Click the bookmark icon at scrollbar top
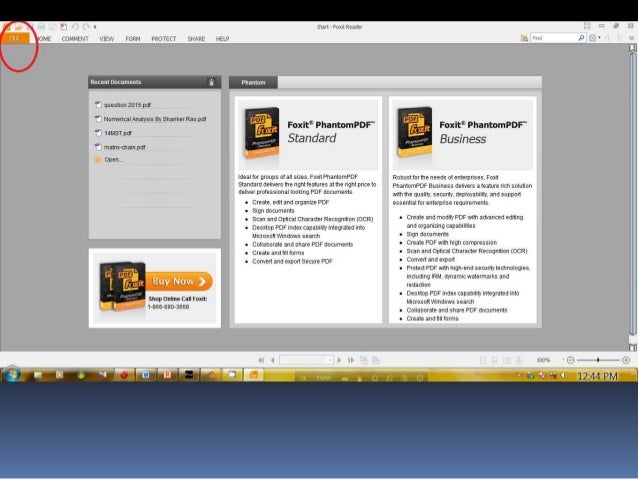This screenshot has height=479, width=638. point(632,48)
